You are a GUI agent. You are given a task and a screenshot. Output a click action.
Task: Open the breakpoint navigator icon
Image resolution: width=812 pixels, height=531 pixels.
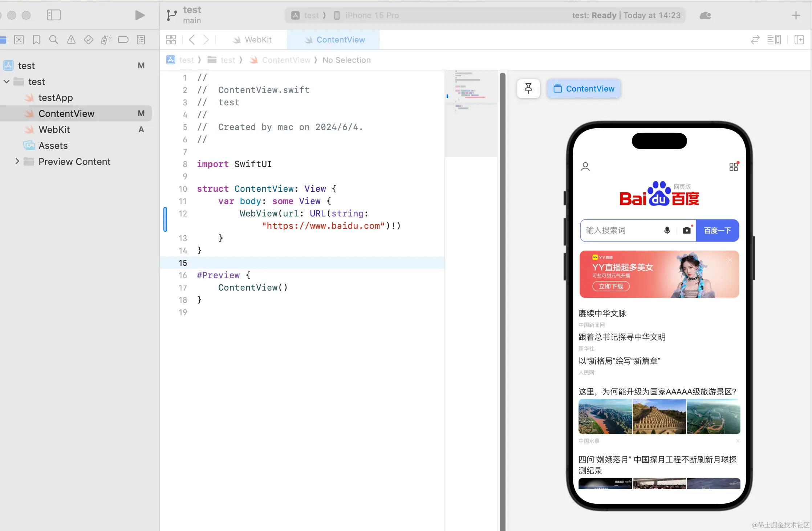click(x=123, y=40)
